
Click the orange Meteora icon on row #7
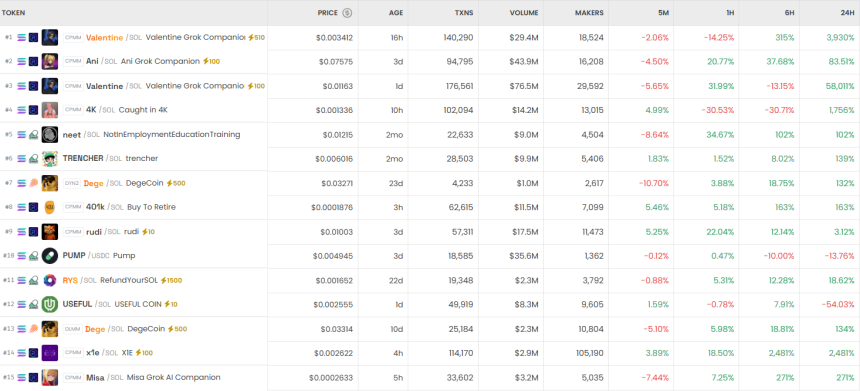click(33, 183)
